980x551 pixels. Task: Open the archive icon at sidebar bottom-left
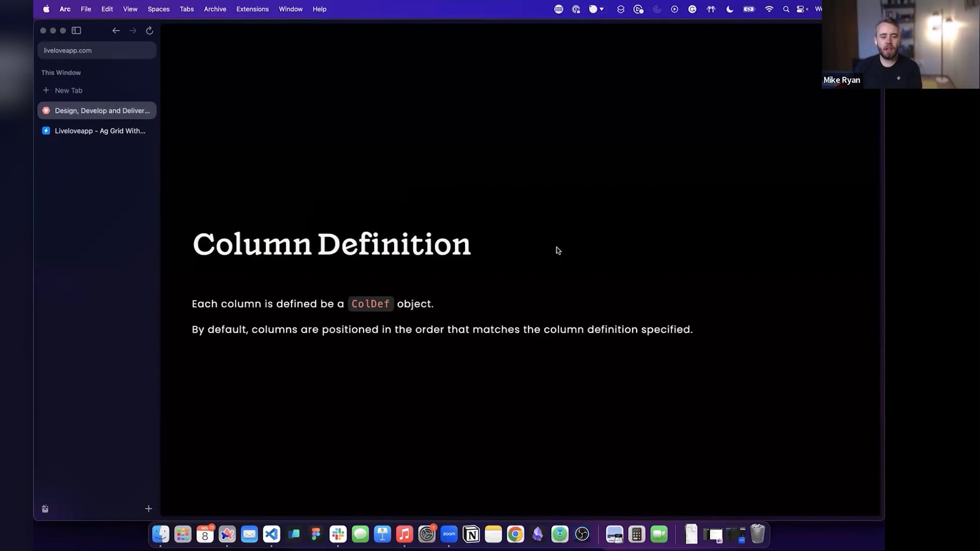45,509
